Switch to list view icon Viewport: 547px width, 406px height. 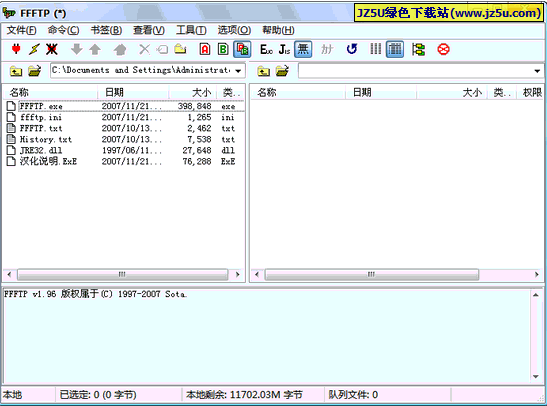pyautogui.click(x=376, y=49)
